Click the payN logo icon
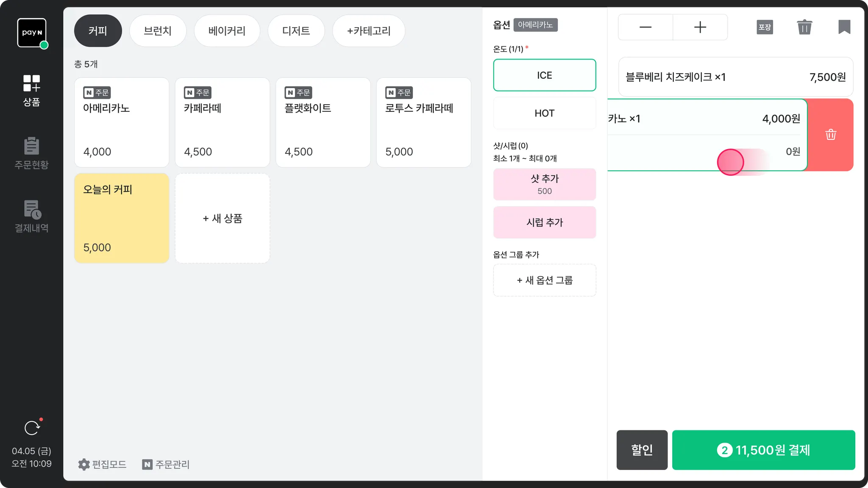This screenshot has height=488, width=868. pyautogui.click(x=32, y=33)
